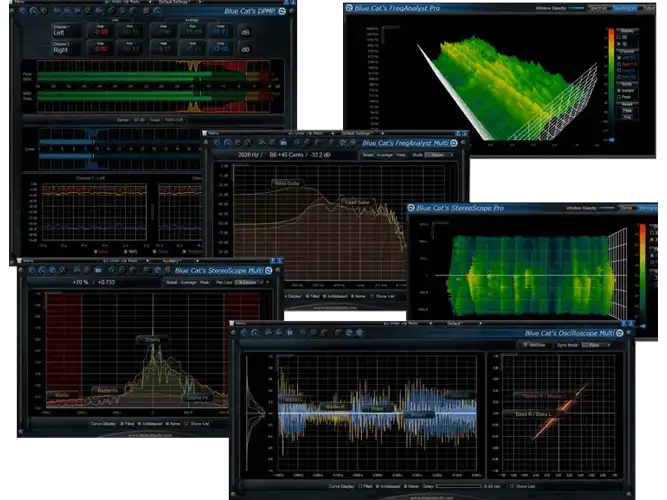Click second toolbar icon in StereoScope Multi
This screenshot has width=667, height=500.
coord(42,270)
